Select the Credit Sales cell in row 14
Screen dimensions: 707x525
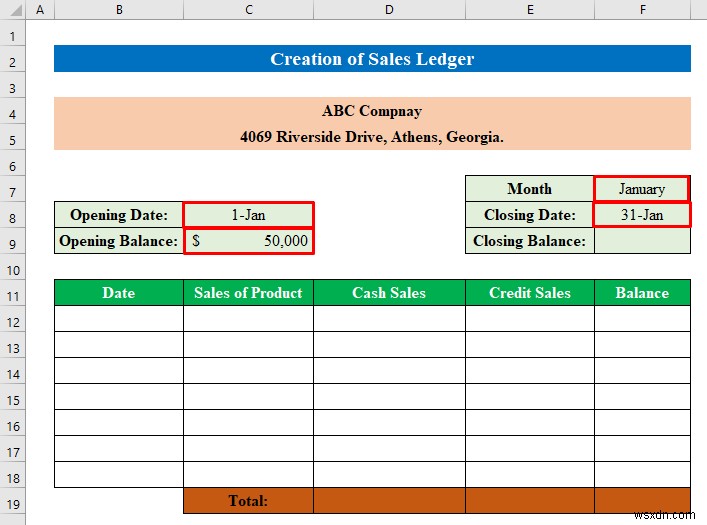pos(530,371)
